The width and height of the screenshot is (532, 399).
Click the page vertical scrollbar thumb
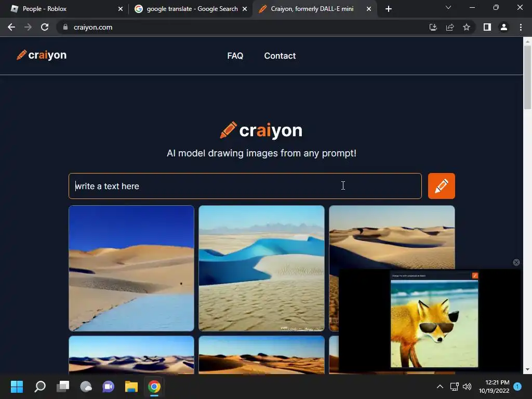[x=527, y=76]
